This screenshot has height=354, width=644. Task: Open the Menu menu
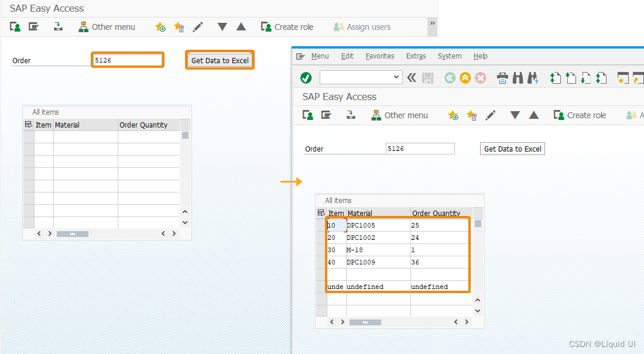click(320, 56)
